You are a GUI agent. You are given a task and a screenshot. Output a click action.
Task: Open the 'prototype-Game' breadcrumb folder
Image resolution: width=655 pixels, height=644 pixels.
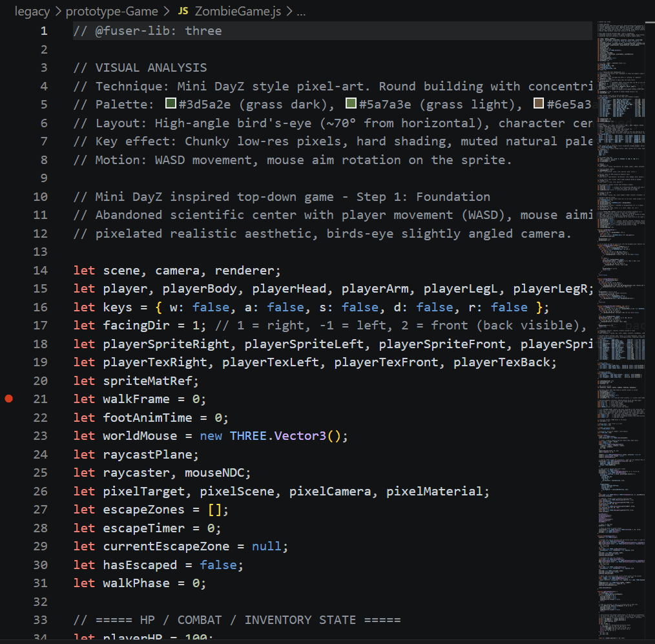(x=112, y=11)
